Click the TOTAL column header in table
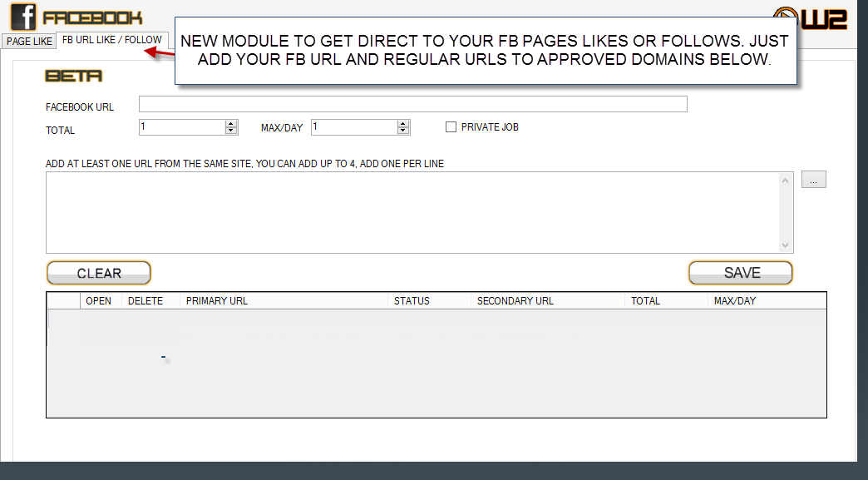868x480 pixels. [667, 300]
